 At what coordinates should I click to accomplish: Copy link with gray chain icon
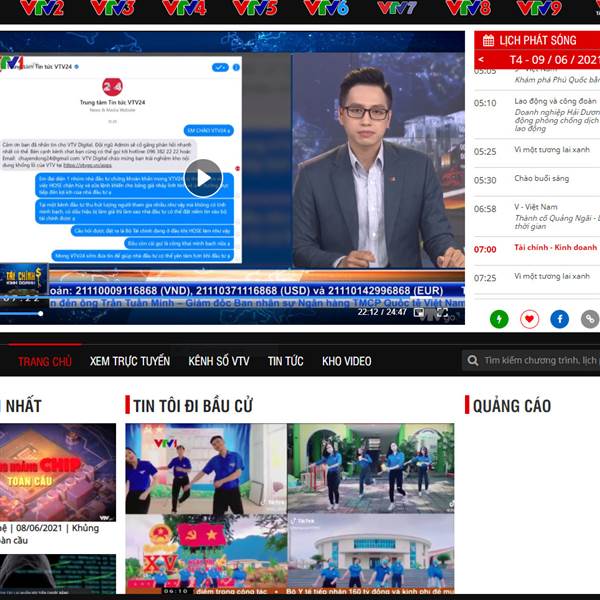[590, 319]
